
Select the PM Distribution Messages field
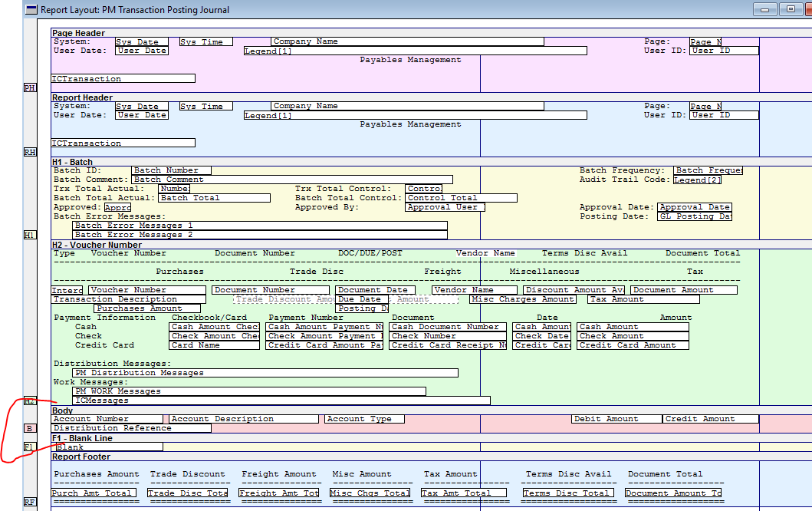265,373
